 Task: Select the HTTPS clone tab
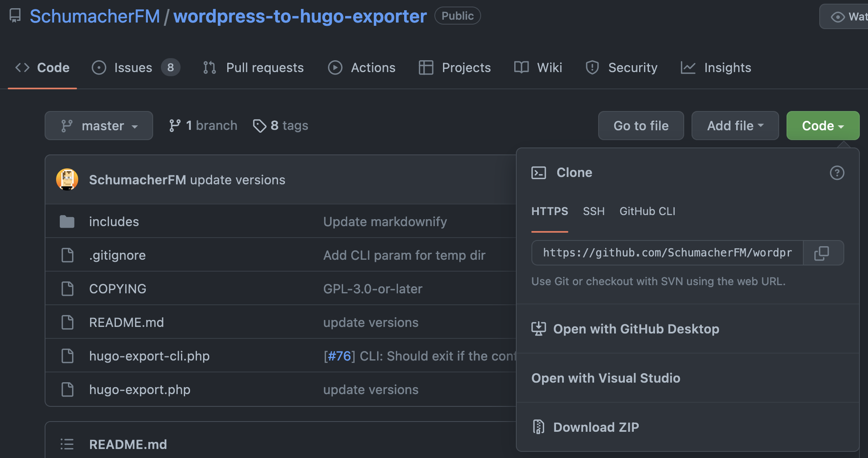549,211
